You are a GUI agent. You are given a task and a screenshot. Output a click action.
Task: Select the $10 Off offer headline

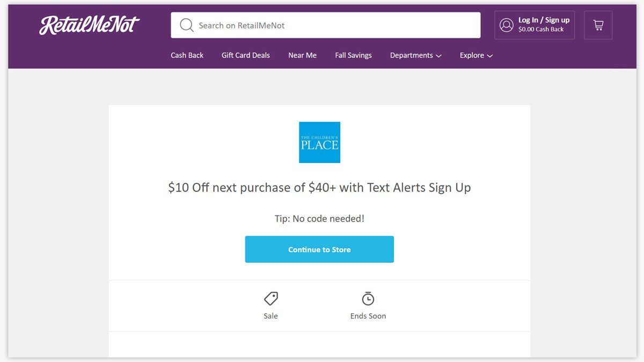click(319, 188)
